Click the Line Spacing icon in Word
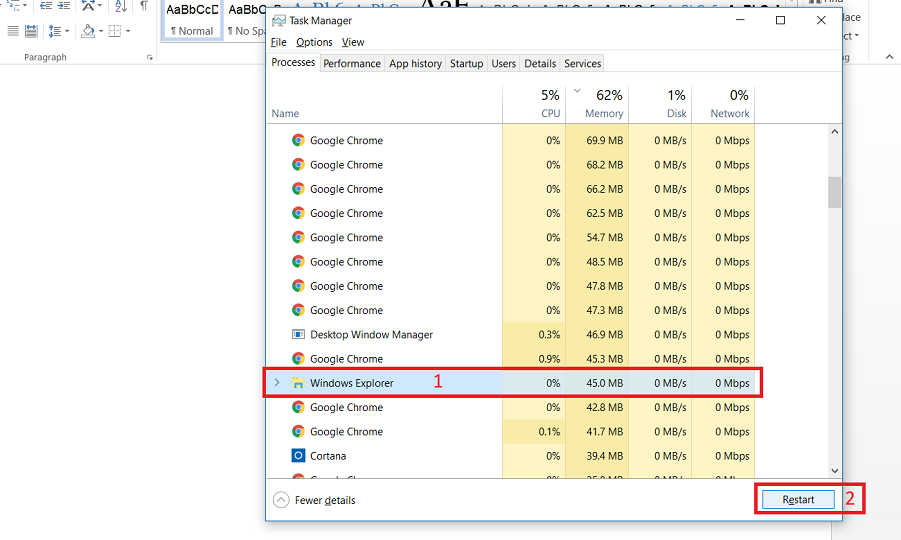The width and height of the screenshot is (901, 540). (x=55, y=30)
